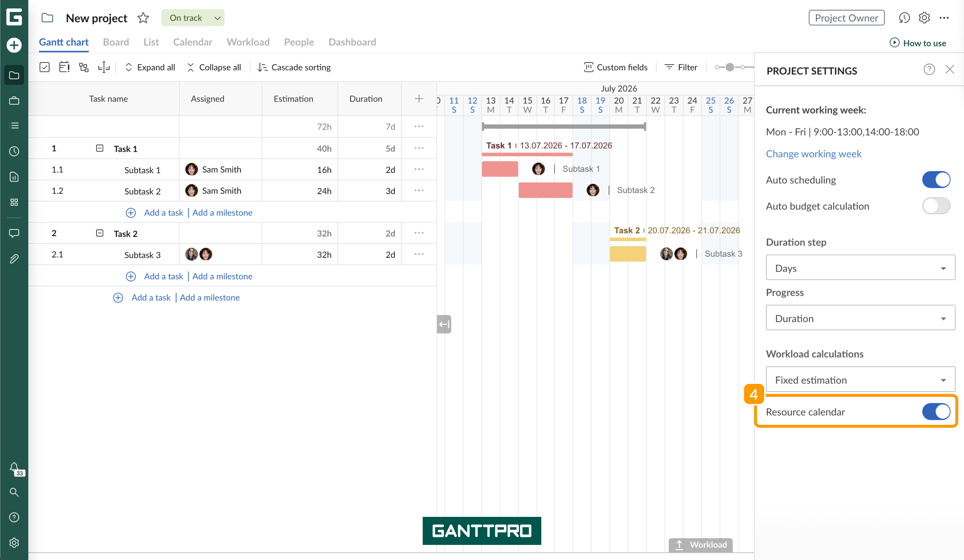Open the Filter button
This screenshot has height=560, width=964.
tap(681, 67)
